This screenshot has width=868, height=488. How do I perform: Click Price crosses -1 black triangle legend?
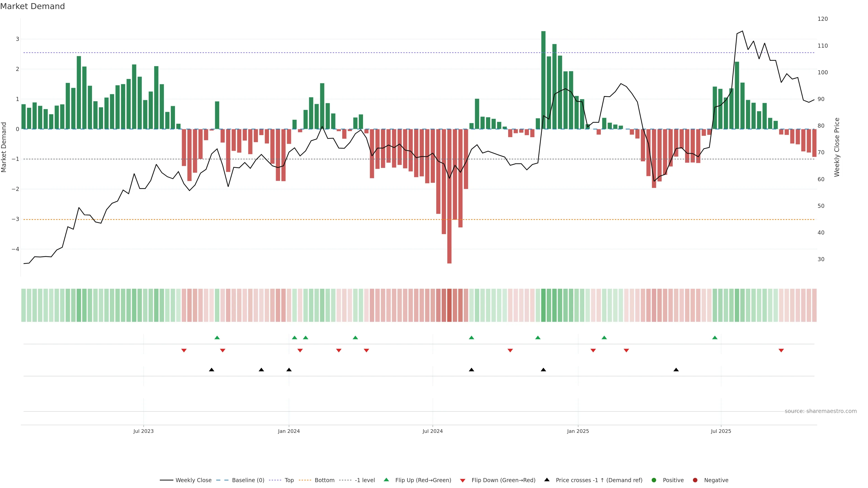point(547,480)
